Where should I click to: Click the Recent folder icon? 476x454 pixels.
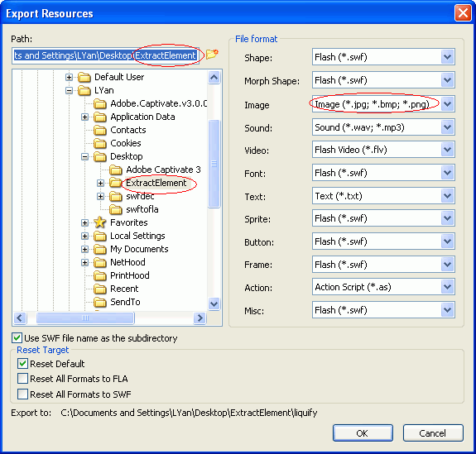point(99,289)
